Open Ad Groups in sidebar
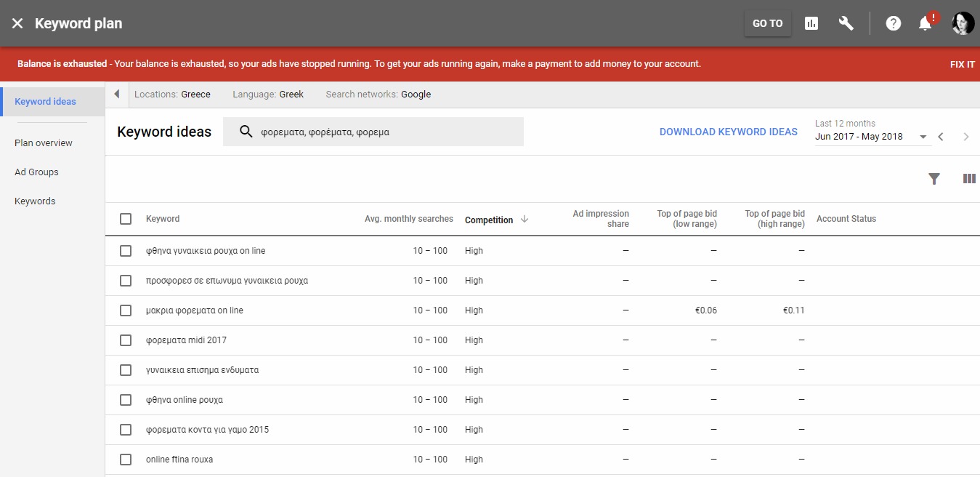980x477 pixels. [36, 172]
